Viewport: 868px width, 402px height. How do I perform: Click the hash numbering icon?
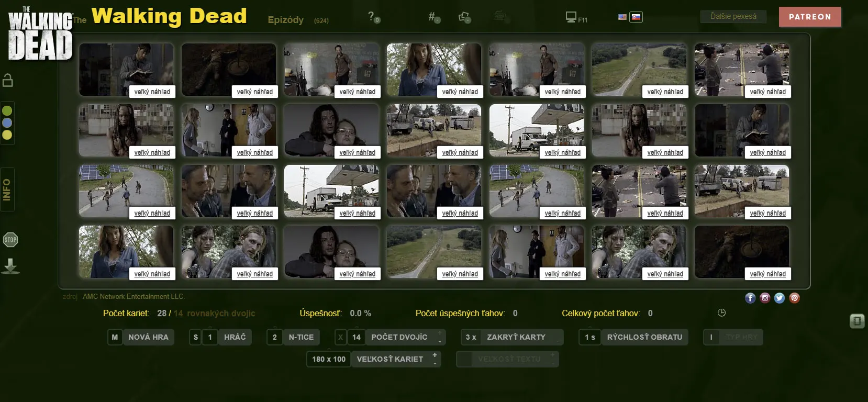[x=433, y=17]
